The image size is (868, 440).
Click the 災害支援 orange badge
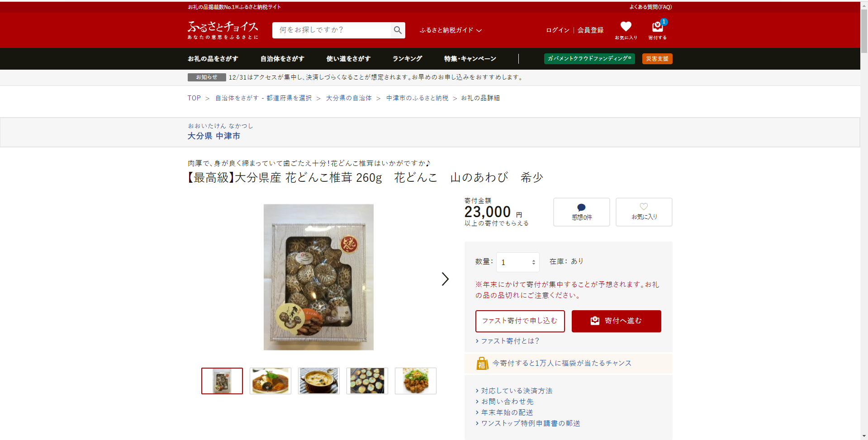pyautogui.click(x=657, y=59)
